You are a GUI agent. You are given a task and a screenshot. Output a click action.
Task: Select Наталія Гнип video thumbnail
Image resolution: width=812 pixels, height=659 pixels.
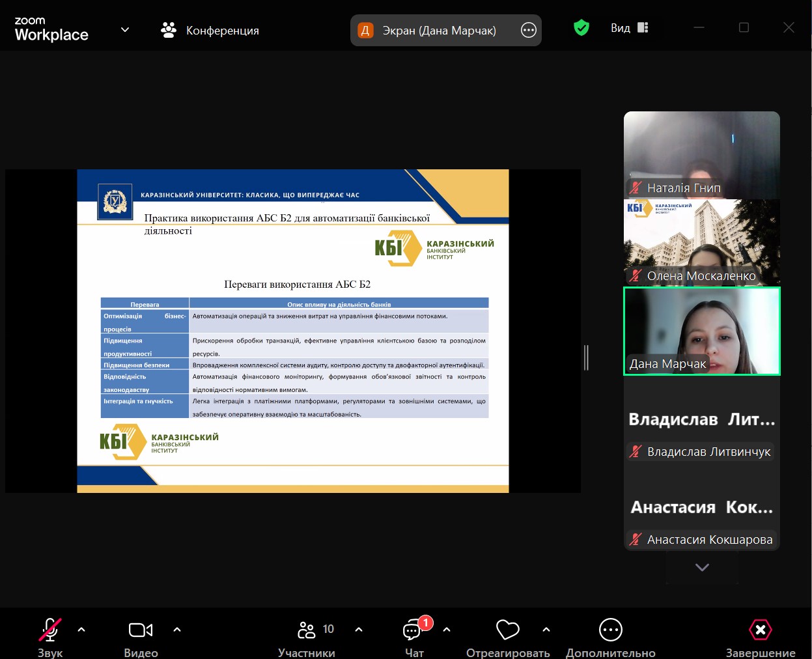pyautogui.click(x=702, y=155)
